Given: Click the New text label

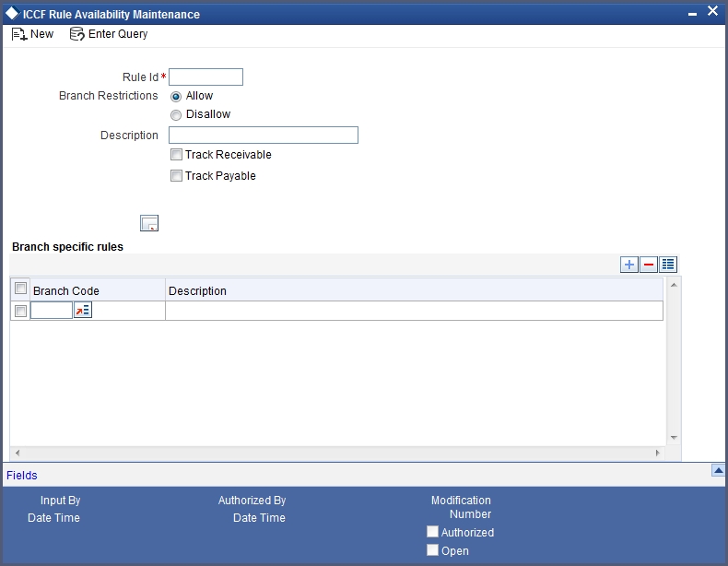Looking at the screenshot, I should pos(41,34).
